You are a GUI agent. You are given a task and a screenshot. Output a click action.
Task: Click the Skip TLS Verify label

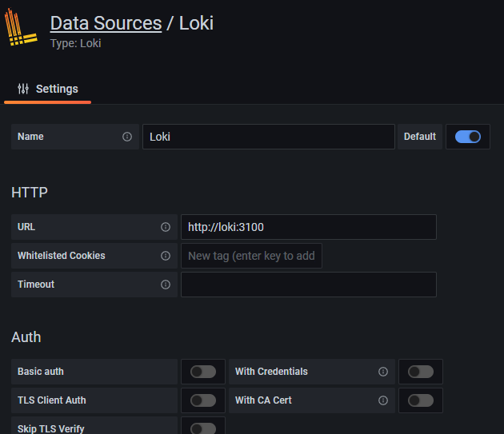click(x=50, y=429)
